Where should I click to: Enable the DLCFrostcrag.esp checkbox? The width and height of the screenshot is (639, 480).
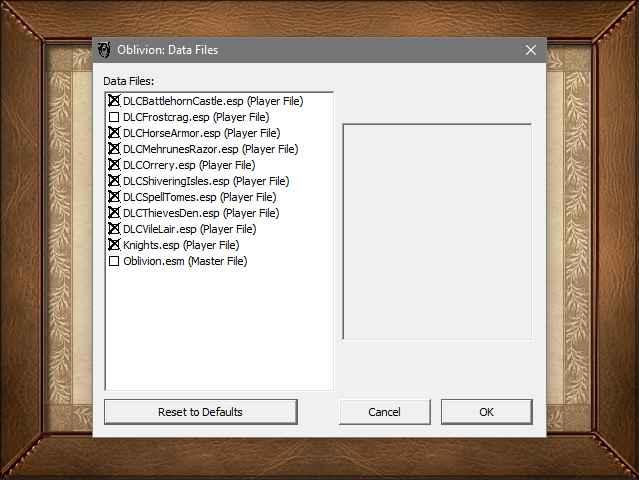coord(114,117)
